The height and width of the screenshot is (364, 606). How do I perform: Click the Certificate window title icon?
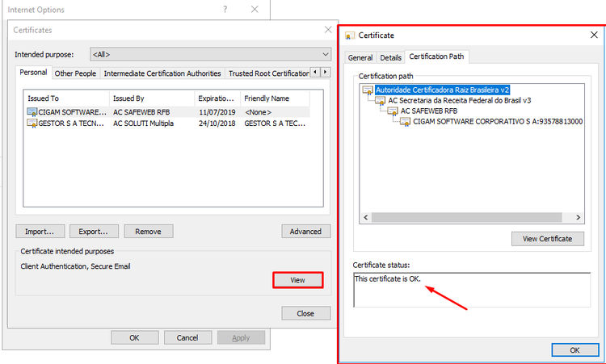[x=350, y=36]
